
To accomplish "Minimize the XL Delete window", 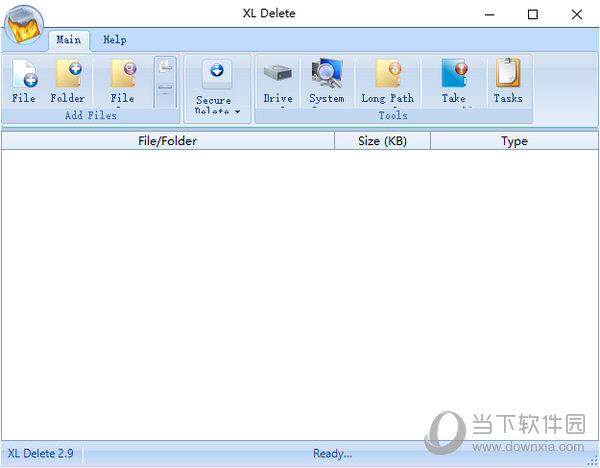I will coord(489,15).
